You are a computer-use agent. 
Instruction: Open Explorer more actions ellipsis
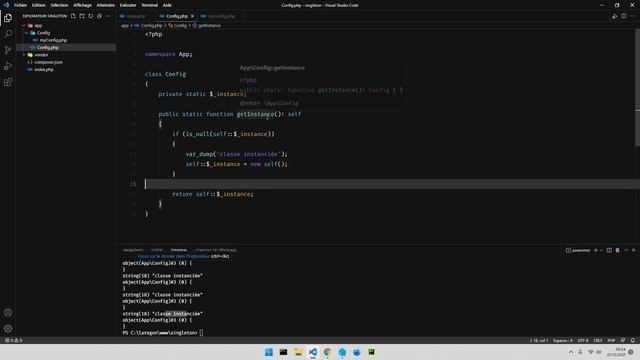coord(108,16)
